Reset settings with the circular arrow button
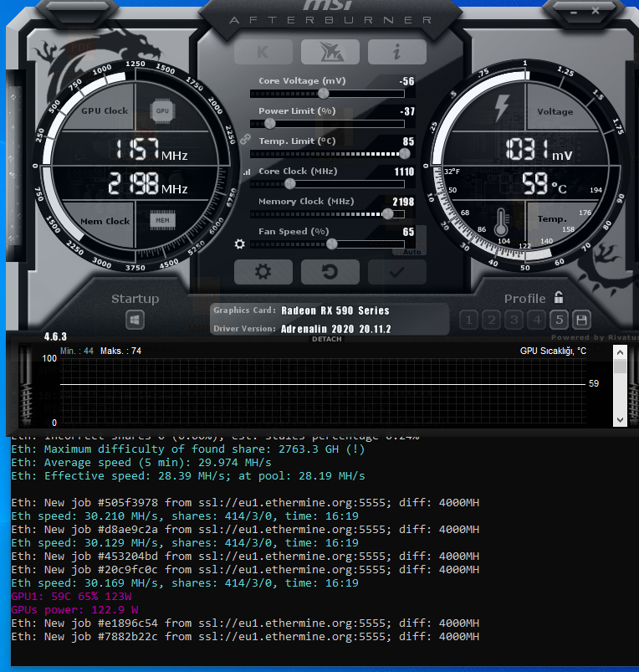639x672 pixels. 330,272
